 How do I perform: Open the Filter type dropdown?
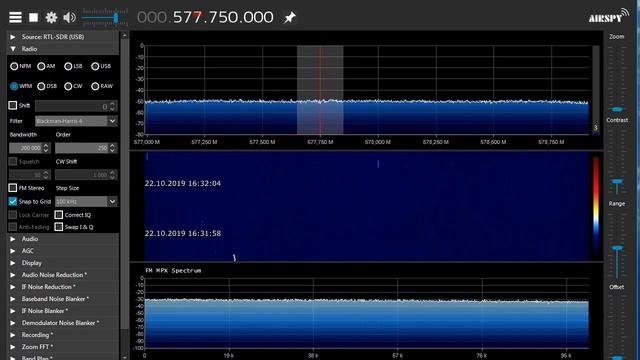[x=76, y=121]
